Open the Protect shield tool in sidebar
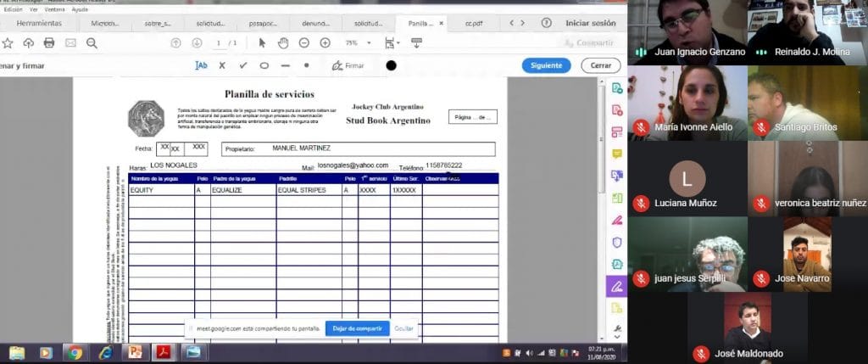The height and width of the screenshot is (364, 868). click(617, 243)
